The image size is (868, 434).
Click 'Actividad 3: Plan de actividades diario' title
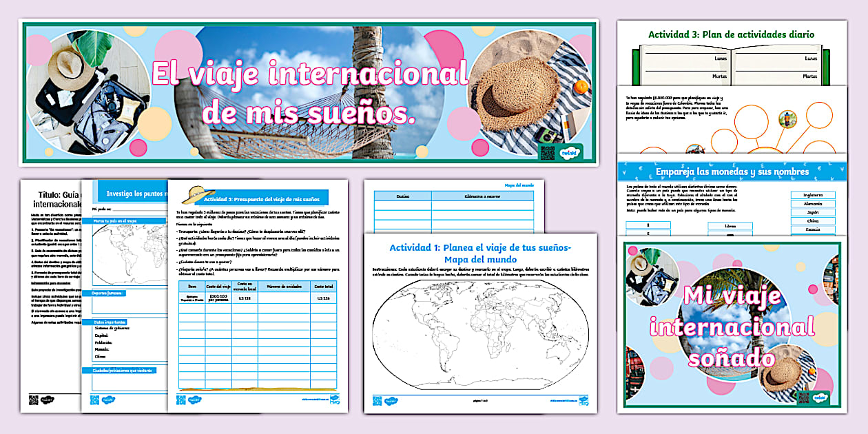pyautogui.click(x=731, y=34)
